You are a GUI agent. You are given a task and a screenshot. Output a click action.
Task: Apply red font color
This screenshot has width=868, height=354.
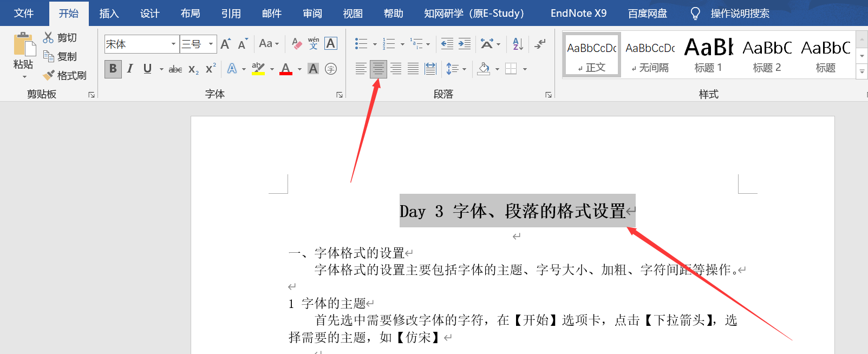[x=286, y=69]
